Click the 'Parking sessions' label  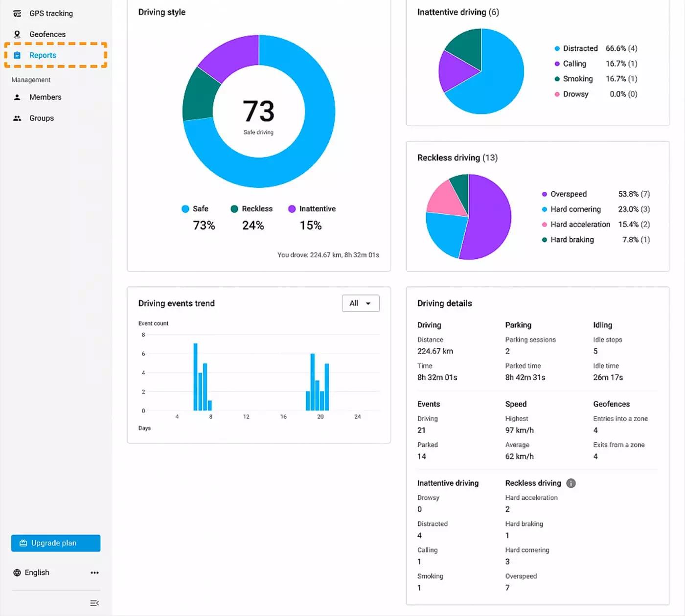pyautogui.click(x=530, y=340)
